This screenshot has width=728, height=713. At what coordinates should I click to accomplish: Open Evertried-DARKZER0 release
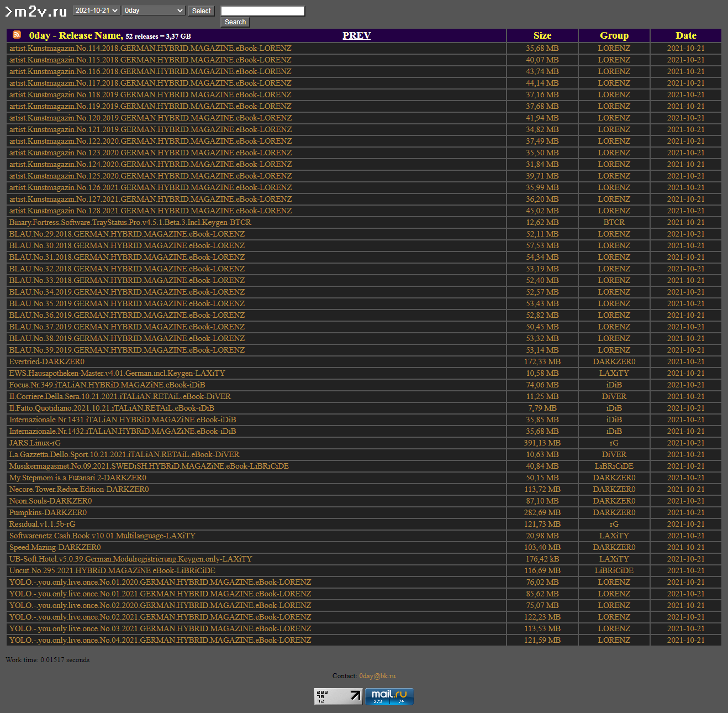[47, 361]
